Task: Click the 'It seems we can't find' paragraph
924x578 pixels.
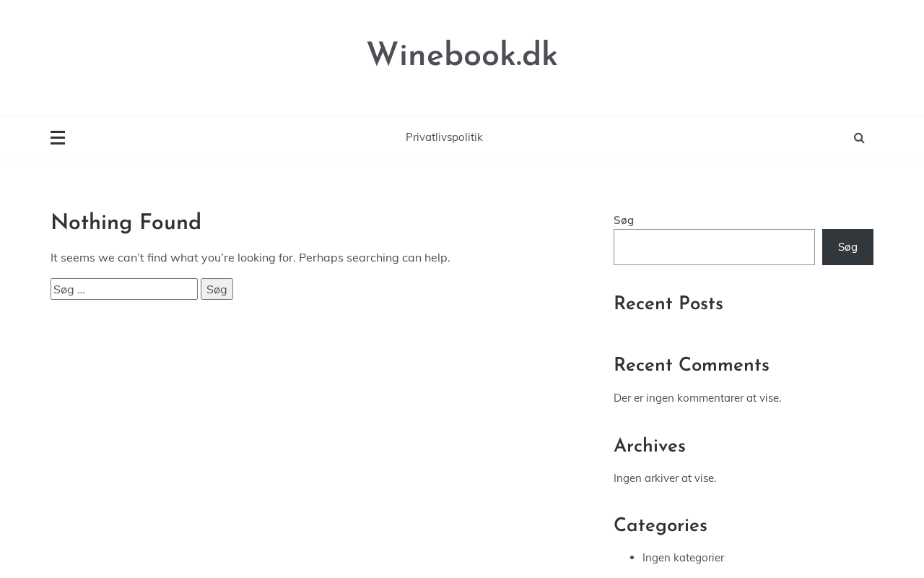Action: tap(250, 258)
